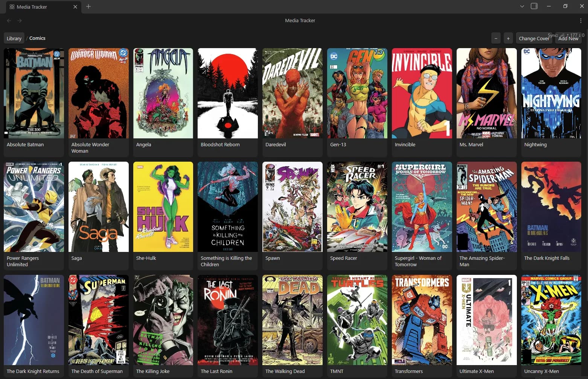Select the Angela comic cover
Screen dimensions: 588x379
coord(163,93)
